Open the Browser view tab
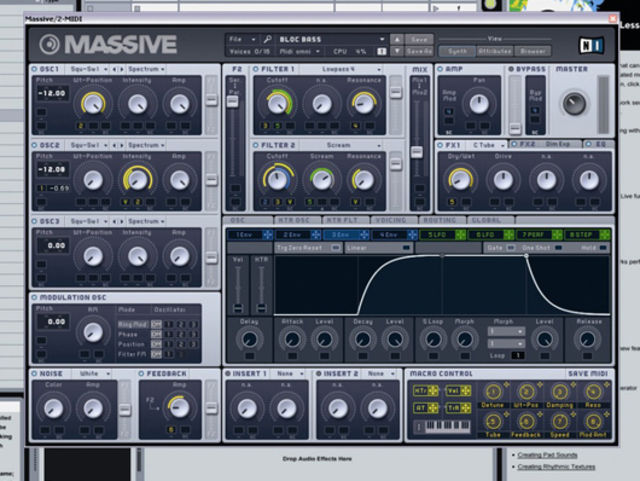640x481 pixels. pyautogui.click(x=532, y=51)
